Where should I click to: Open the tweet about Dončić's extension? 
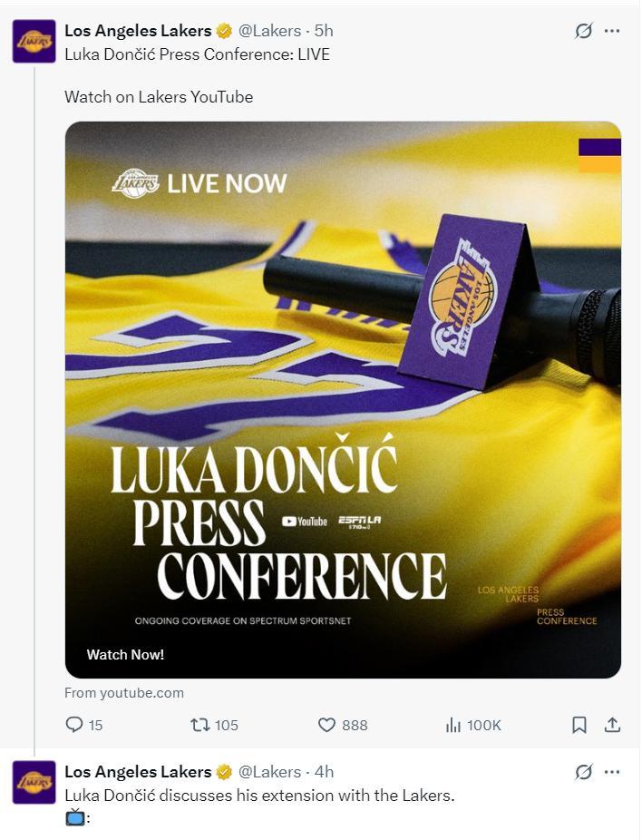(x=259, y=796)
